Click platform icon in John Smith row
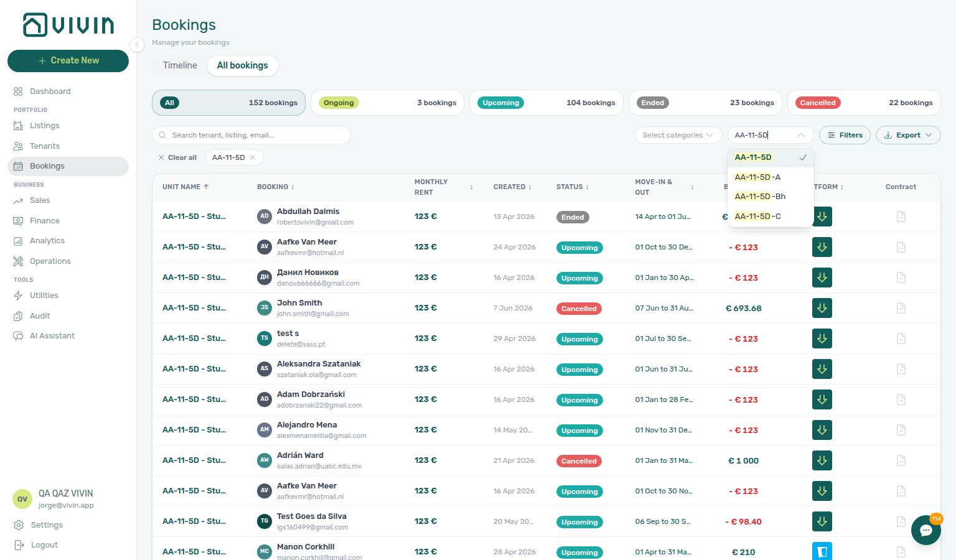Image resolution: width=956 pixels, height=560 pixels. tap(822, 308)
